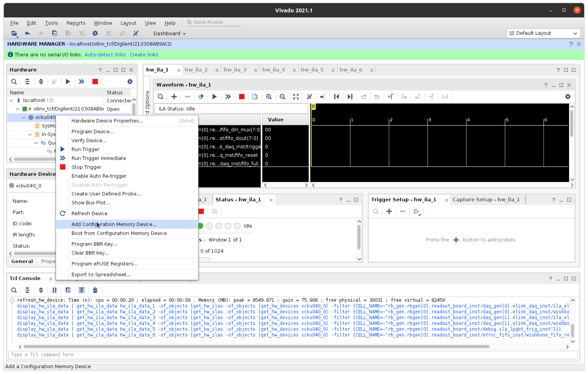588x374 pixels.
Task: Select the General properties tab
Action: [22, 262]
